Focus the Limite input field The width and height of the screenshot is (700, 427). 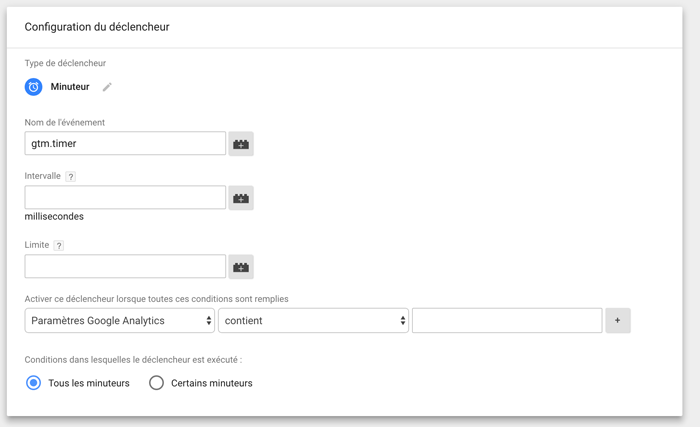click(125, 266)
